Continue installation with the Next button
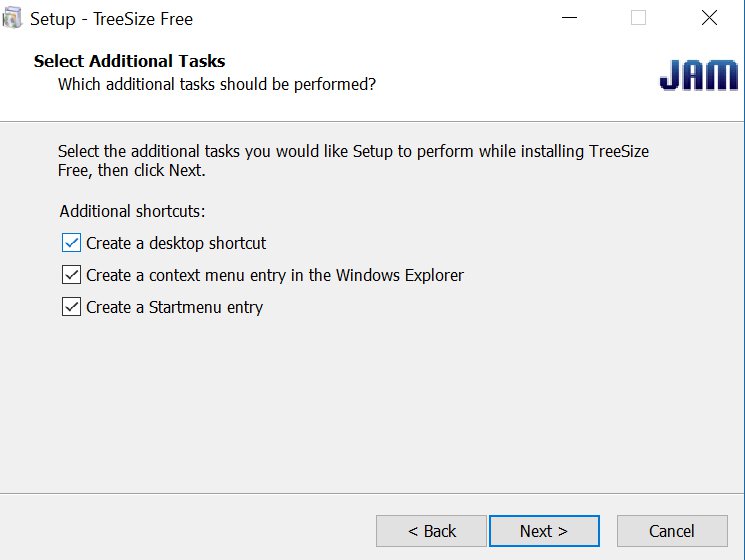The image size is (745, 560). 544,531
